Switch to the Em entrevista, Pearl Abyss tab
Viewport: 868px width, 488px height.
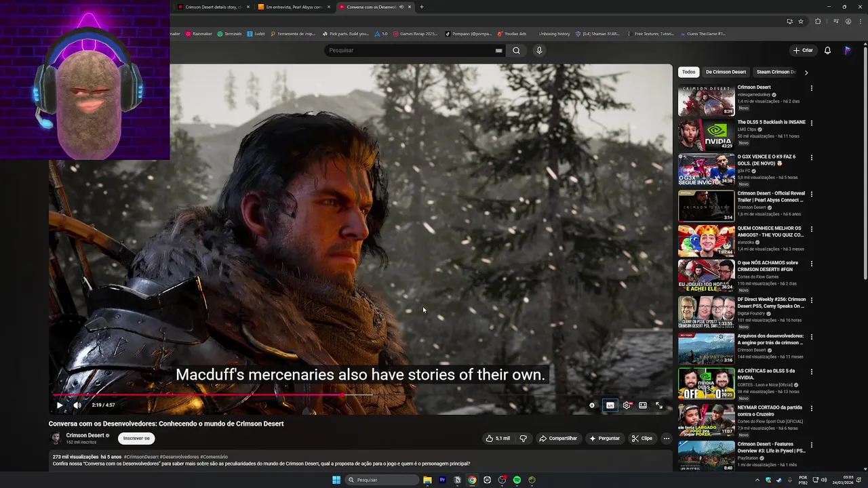[294, 7]
